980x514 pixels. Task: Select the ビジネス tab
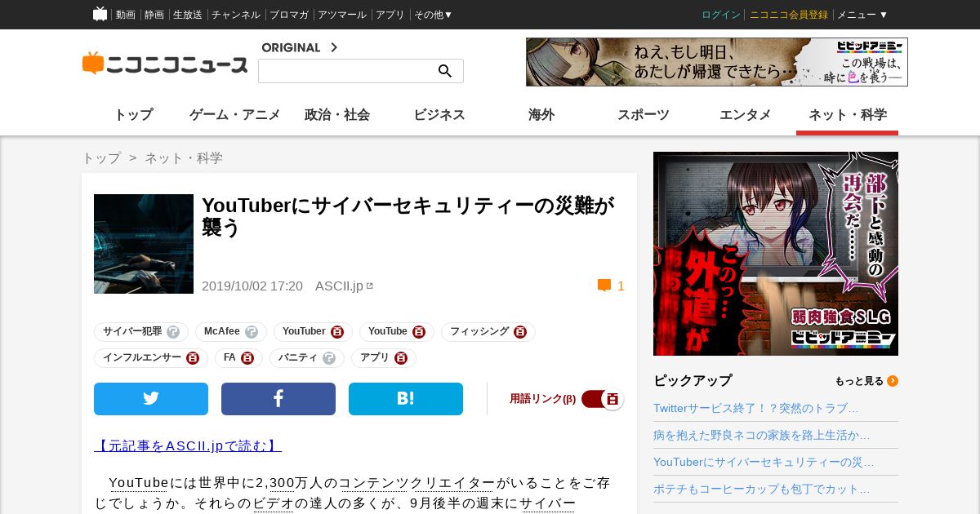(x=439, y=115)
